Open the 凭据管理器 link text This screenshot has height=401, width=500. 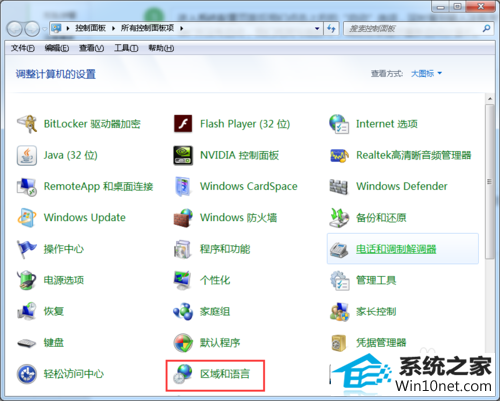381,343
